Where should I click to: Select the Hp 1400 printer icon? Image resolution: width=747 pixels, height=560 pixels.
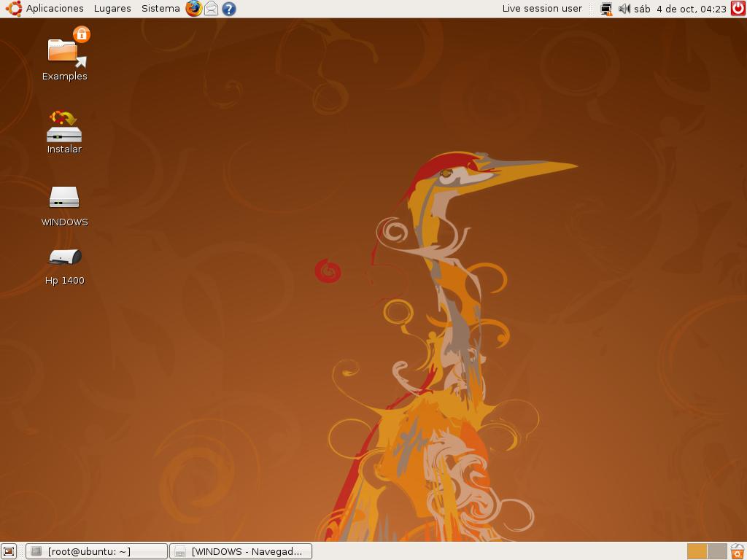tap(65, 267)
